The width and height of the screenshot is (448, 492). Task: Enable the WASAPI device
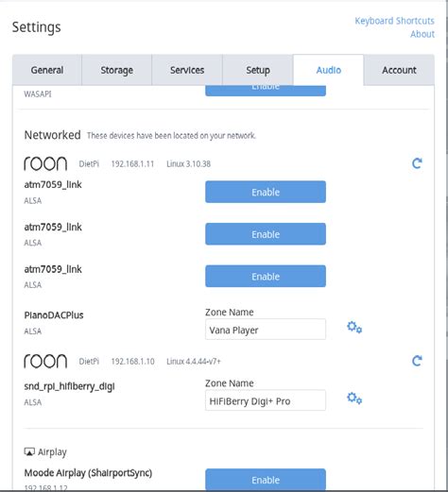pos(266,91)
